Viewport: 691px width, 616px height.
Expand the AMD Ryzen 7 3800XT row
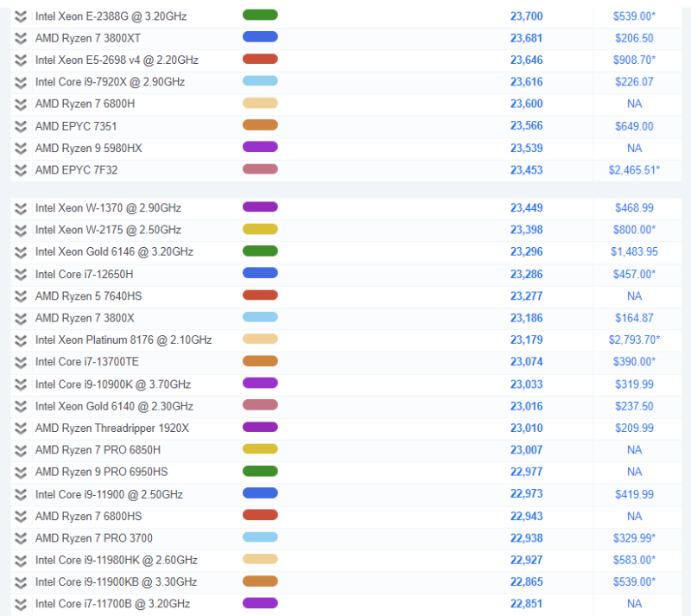[20, 38]
